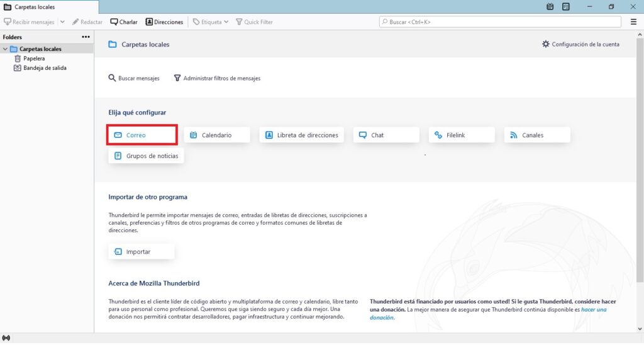Click the vertical scrollbar of account page
This screenshot has height=345, width=644.
click(640, 161)
